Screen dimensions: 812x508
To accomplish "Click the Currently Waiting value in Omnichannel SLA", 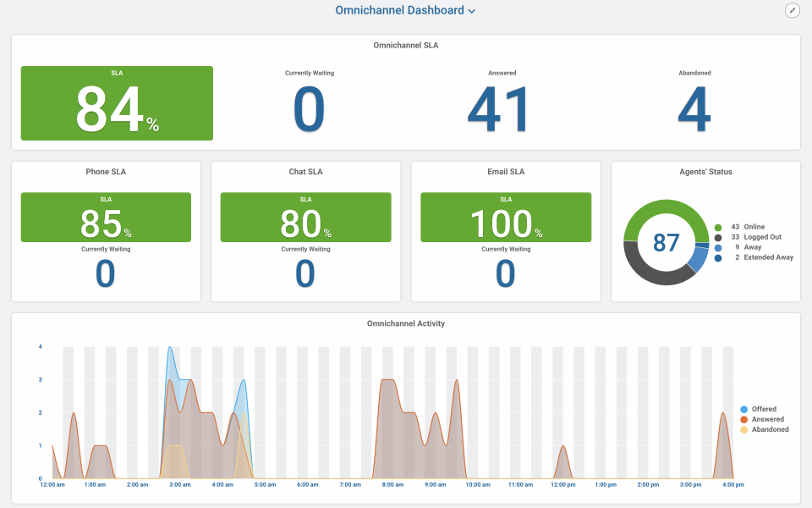I will coord(310,110).
